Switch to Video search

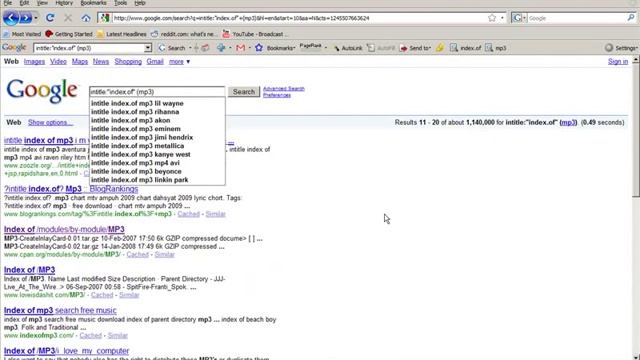tap(58, 62)
